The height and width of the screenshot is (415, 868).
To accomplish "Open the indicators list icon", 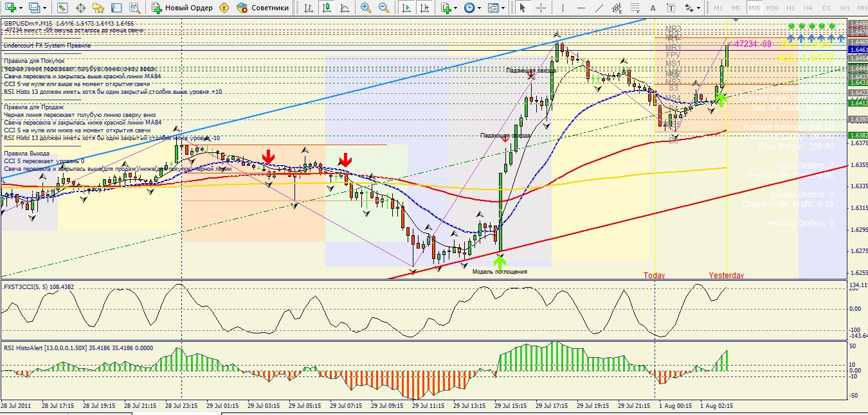I will tap(446, 8).
